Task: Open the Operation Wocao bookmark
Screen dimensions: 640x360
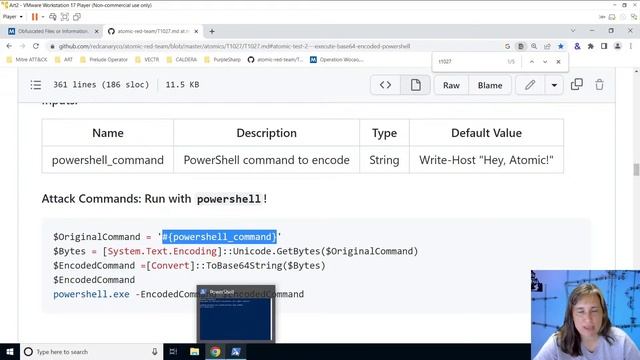Action: [337, 60]
